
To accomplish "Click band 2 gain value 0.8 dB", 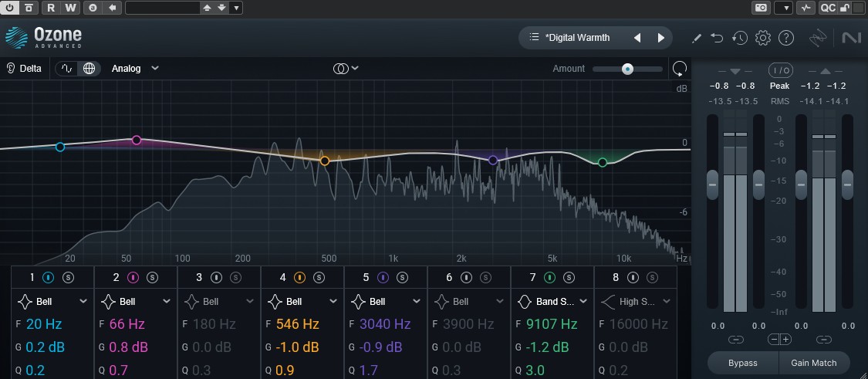I will tap(128, 347).
